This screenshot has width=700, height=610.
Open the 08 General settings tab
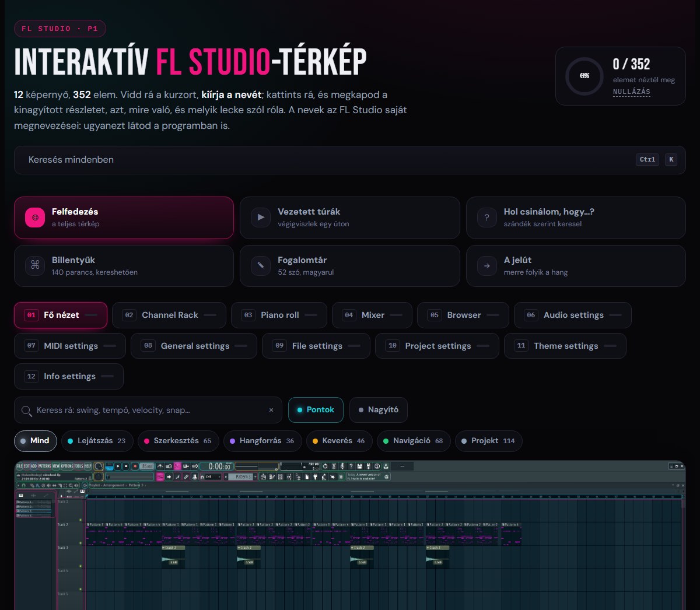(x=194, y=346)
